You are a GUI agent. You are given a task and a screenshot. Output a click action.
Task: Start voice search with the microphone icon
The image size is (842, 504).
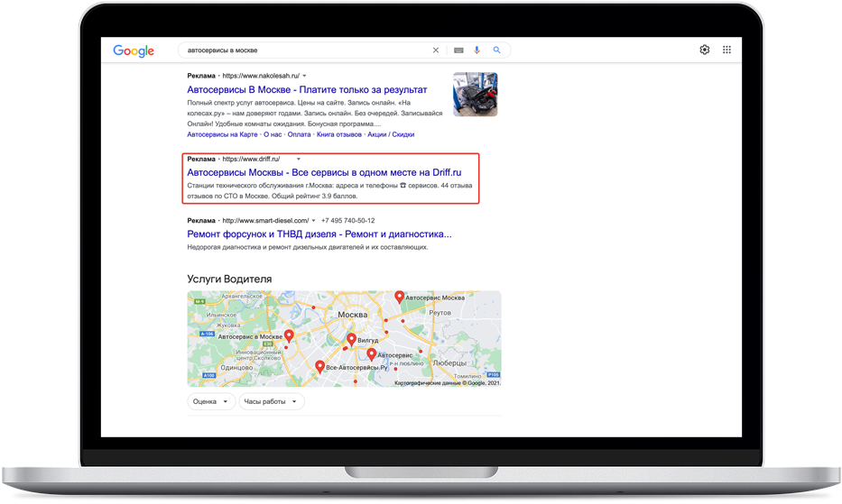point(477,50)
